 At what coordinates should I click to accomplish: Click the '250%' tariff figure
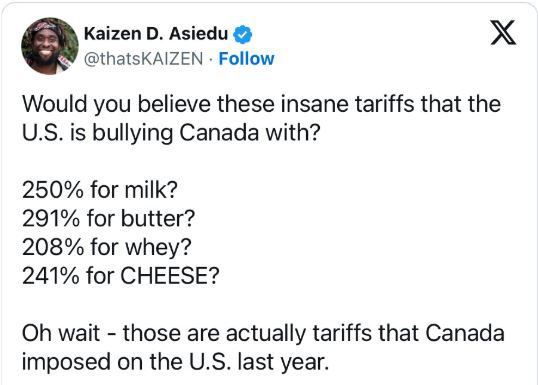click(x=52, y=189)
